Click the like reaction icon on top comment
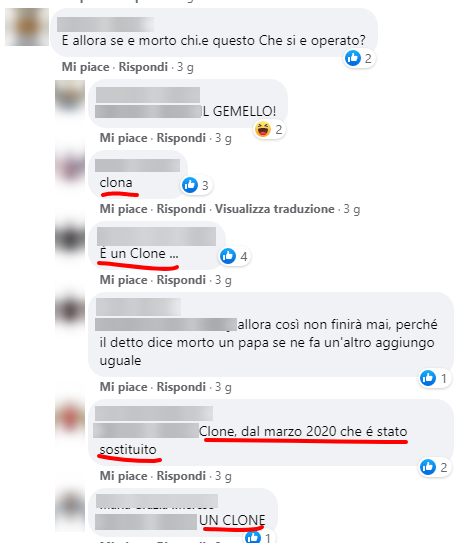This screenshot has width=459, height=543. click(x=353, y=58)
